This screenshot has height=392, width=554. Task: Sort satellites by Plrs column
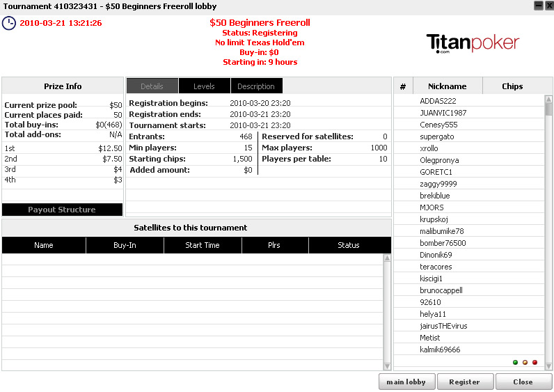(274, 245)
